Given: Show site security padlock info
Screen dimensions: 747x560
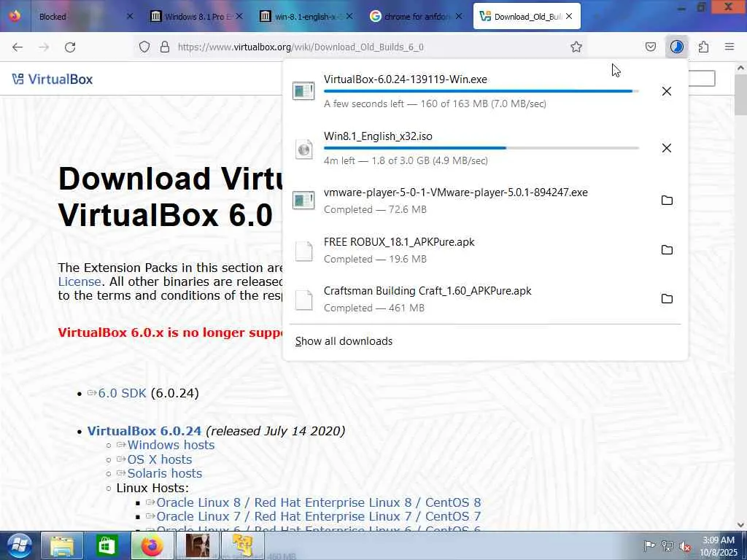Looking at the screenshot, I should [165, 47].
